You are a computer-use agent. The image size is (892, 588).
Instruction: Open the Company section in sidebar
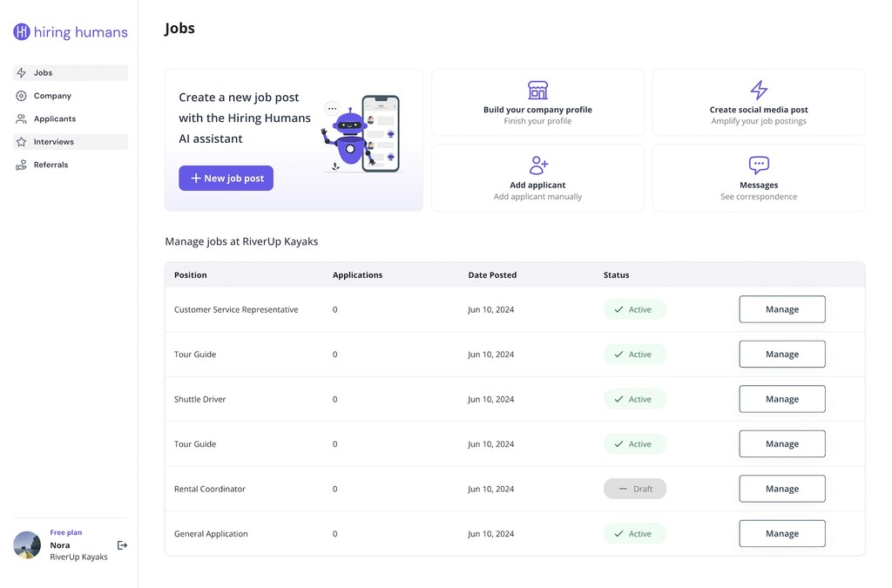click(71, 96)
